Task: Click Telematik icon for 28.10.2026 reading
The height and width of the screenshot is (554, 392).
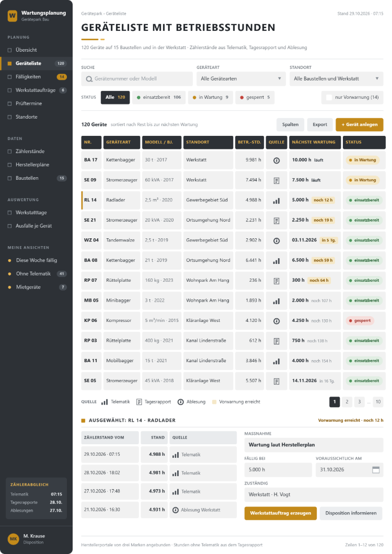Action: pos(176,474)
